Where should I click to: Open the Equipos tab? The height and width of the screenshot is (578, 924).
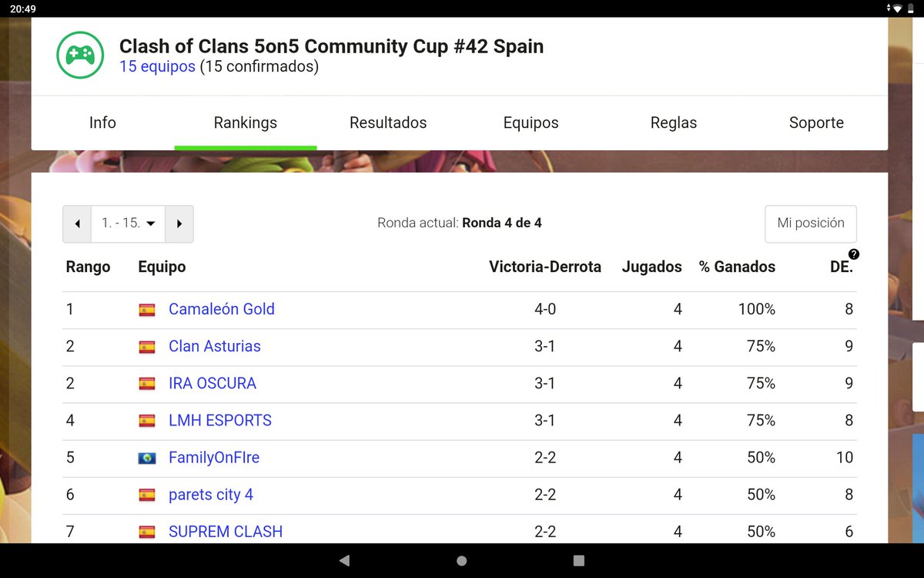531,123
